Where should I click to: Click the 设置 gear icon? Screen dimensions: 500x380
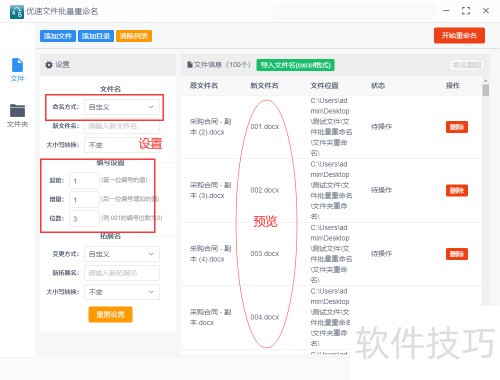coord(49,65)
